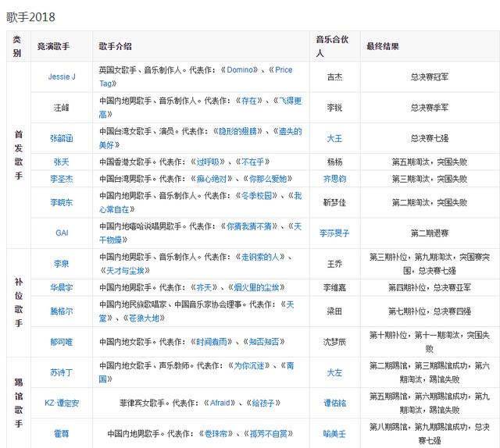Open the song link 走钢索的人
500x448 pixels.
pos(260,257)
